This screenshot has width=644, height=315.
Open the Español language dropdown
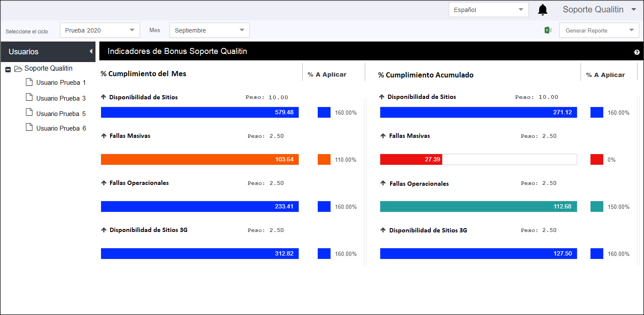pyautogui.click(x=489, y=9)
